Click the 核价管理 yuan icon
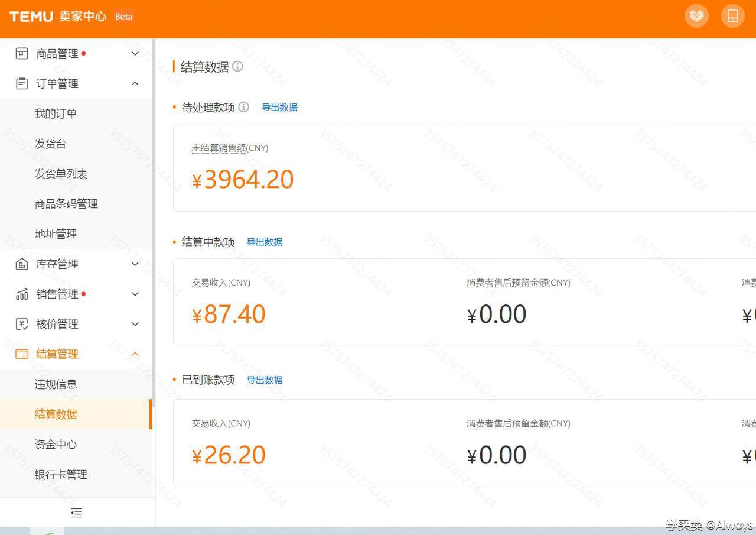756x535 pixels. click(22, 324)
